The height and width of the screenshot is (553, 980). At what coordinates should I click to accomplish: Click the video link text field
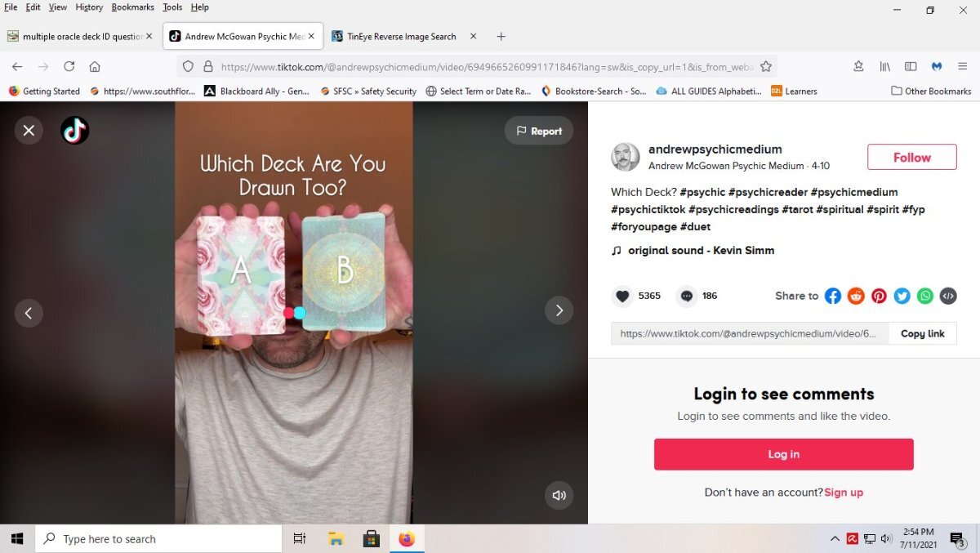click(749, 333)
